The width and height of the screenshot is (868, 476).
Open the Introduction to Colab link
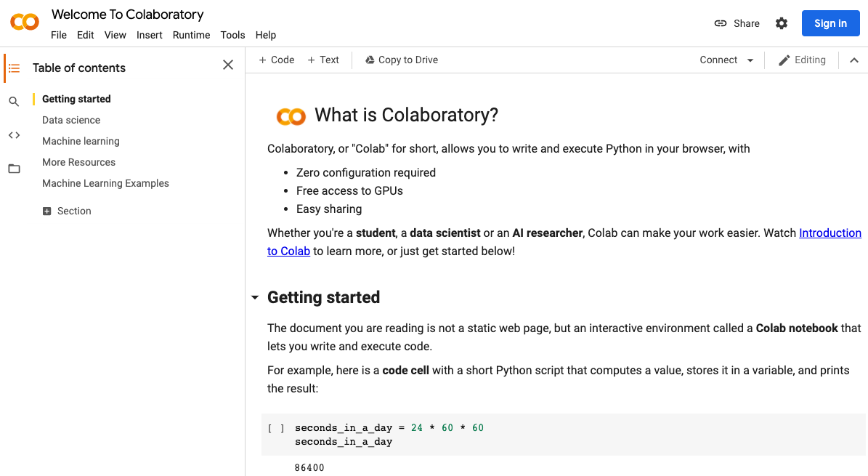[830, 233]
